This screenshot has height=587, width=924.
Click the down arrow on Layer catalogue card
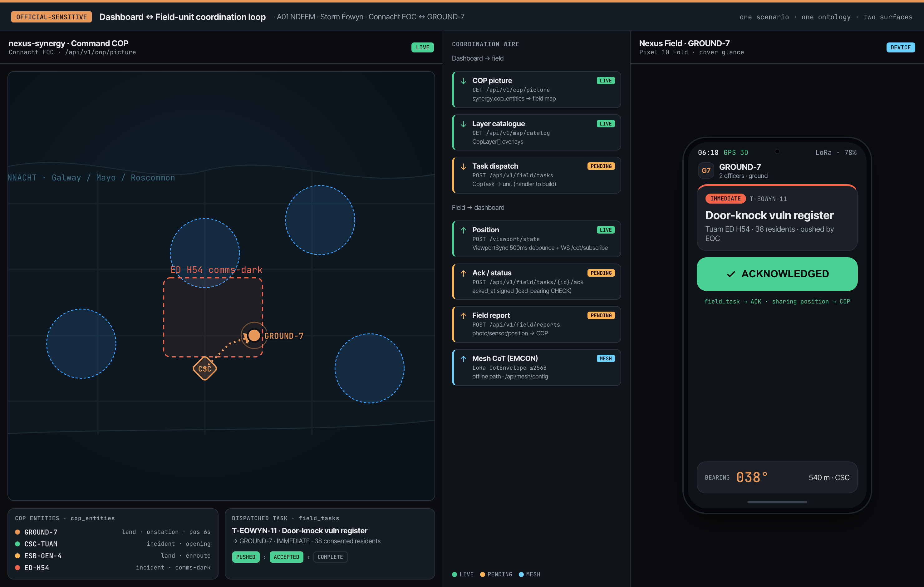coord(464,124)
